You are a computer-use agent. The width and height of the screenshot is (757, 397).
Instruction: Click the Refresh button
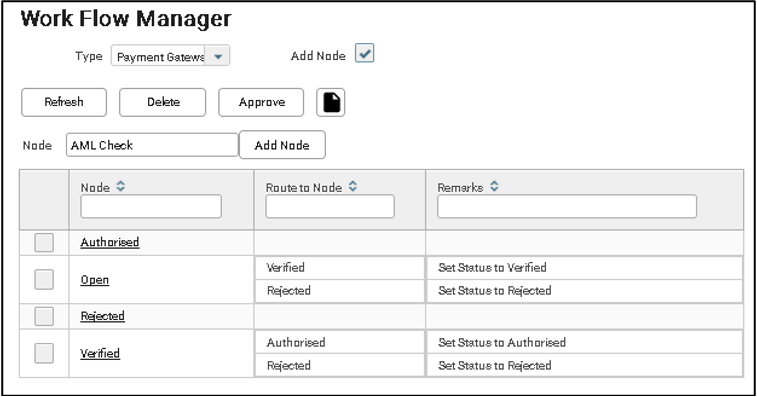[64, 102]
